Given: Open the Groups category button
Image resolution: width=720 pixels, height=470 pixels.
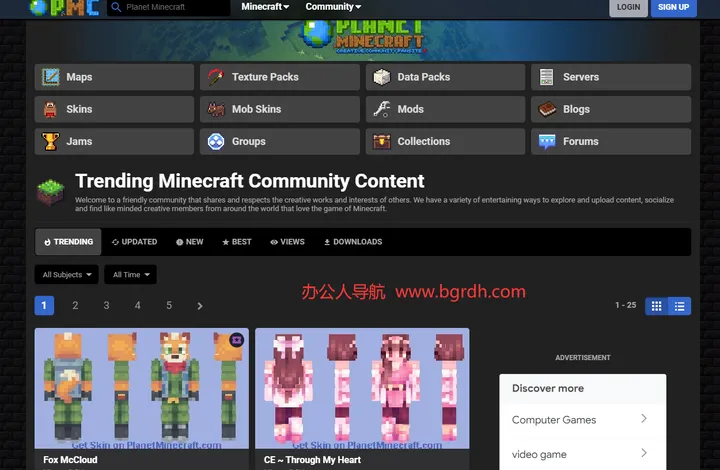Looking at the screenshot, I should pyautogui.click(x=280, y=141).
